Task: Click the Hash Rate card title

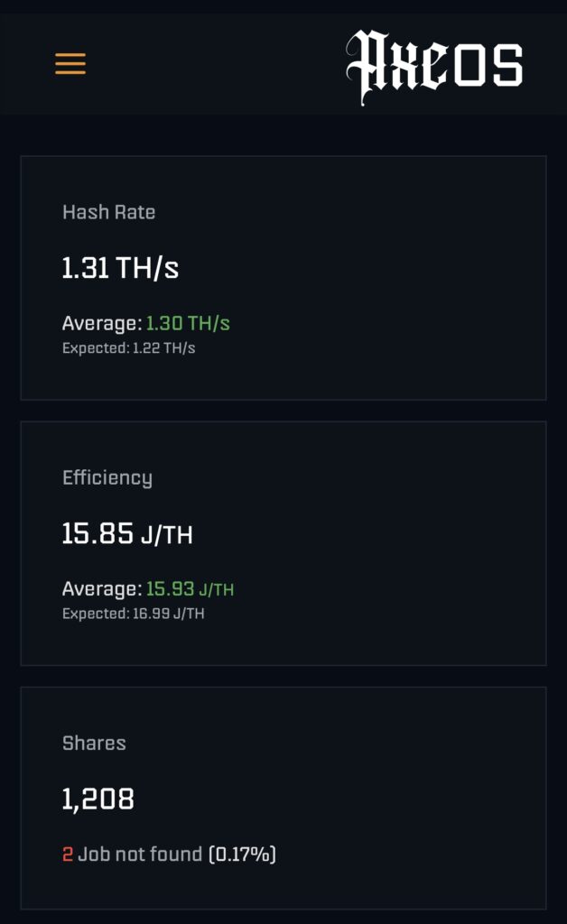Action: [108, 212]
